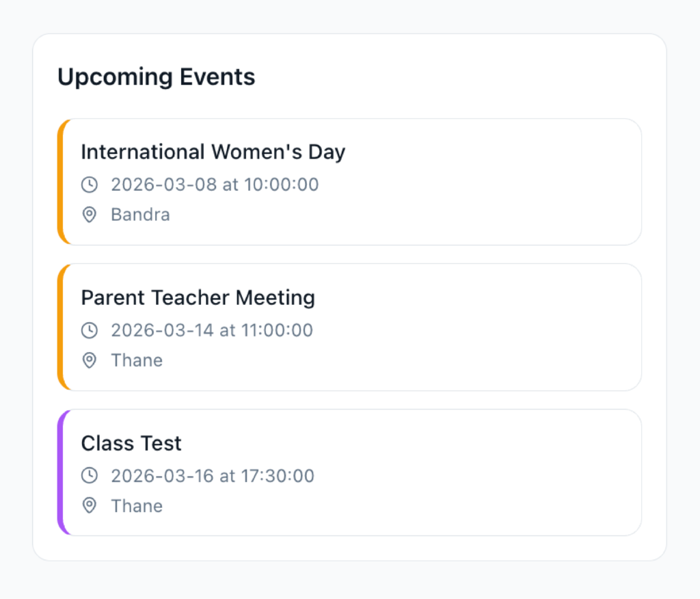The width and height of the screenshot is (700, 599).
Task: Select Thane location in Parent Teacher Meeting
Action: coord(137,360)
